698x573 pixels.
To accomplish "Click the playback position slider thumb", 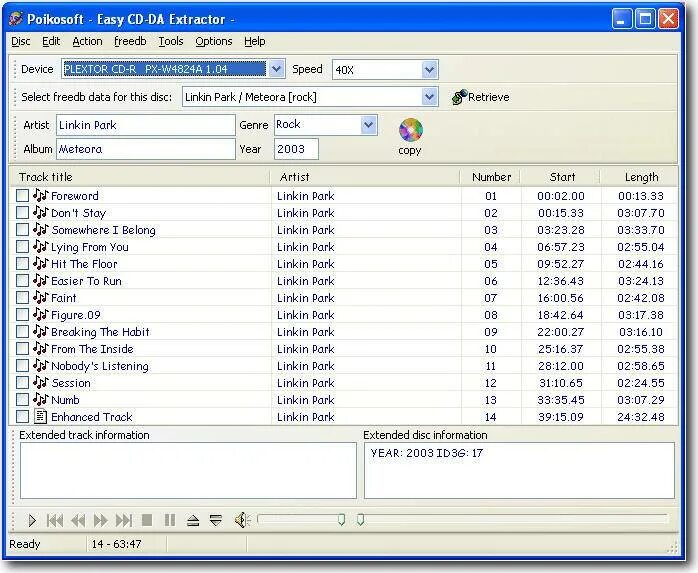I will point(361,520).
